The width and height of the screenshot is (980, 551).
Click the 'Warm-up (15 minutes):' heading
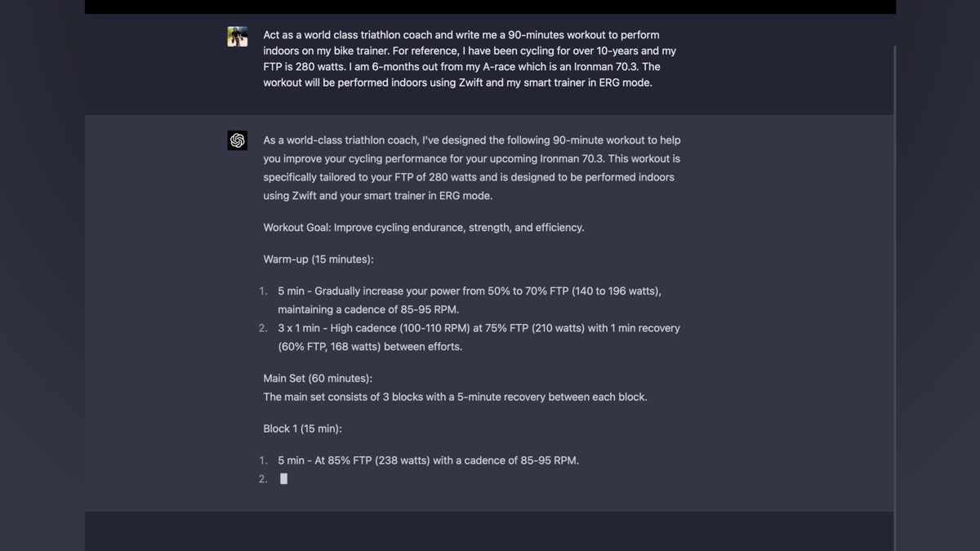(x=318, y=260)
